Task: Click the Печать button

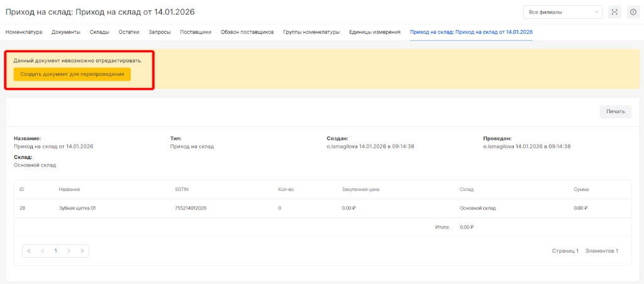Action: [615, 111]
